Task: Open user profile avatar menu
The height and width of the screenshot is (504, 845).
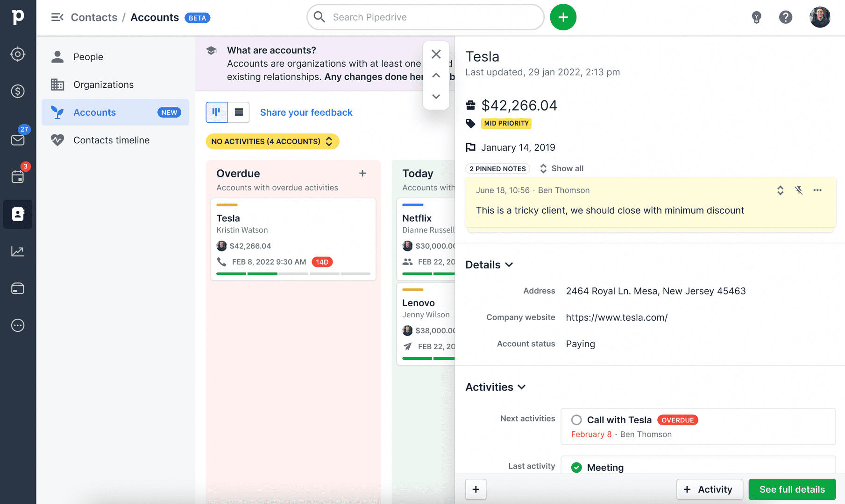Action: point(820,17)
